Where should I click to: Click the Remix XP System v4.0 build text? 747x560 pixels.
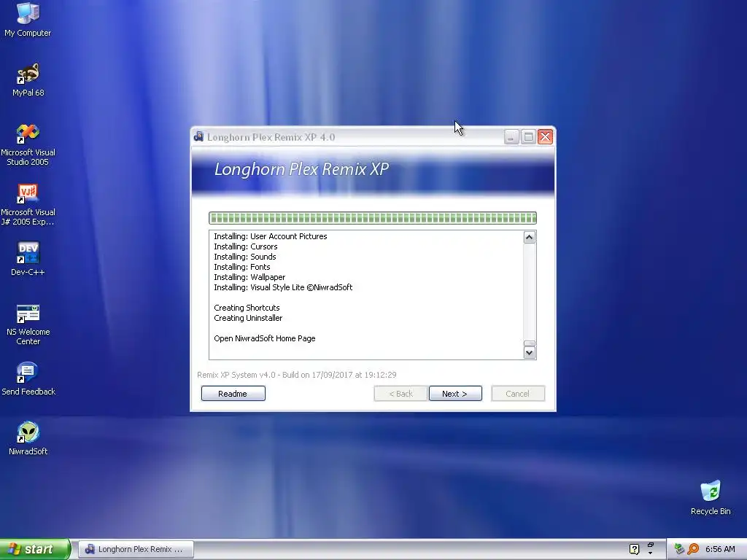(x=297, y=375)
